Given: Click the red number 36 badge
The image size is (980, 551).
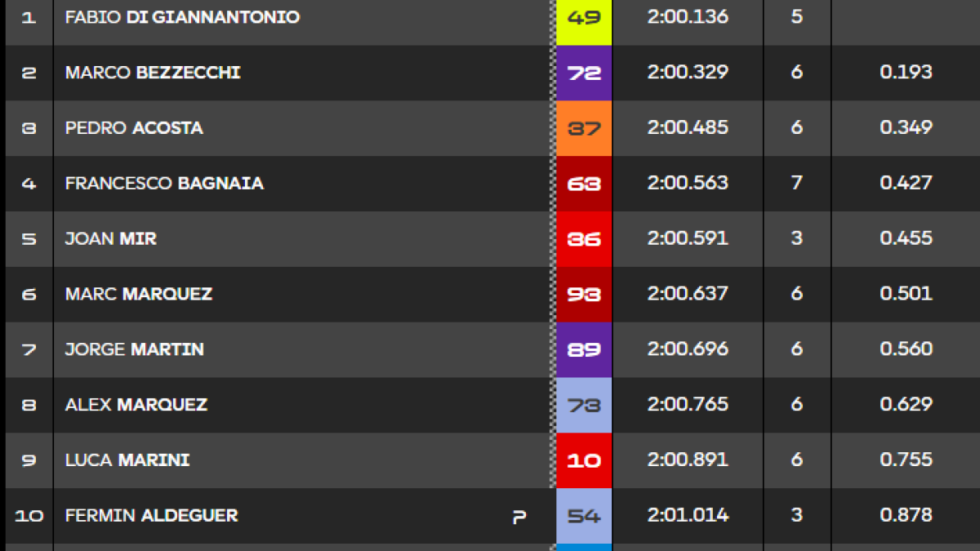Looking at the screenshot, I should pos(584,239).
